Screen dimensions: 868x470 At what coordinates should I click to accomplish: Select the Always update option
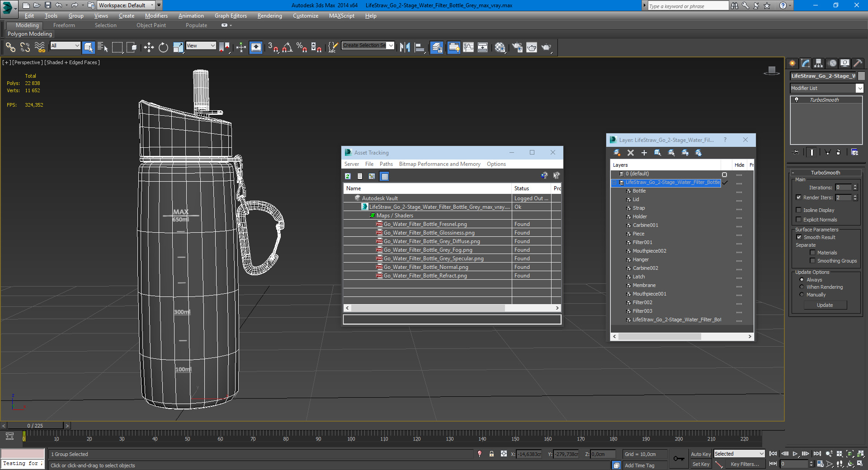point(802,280)
